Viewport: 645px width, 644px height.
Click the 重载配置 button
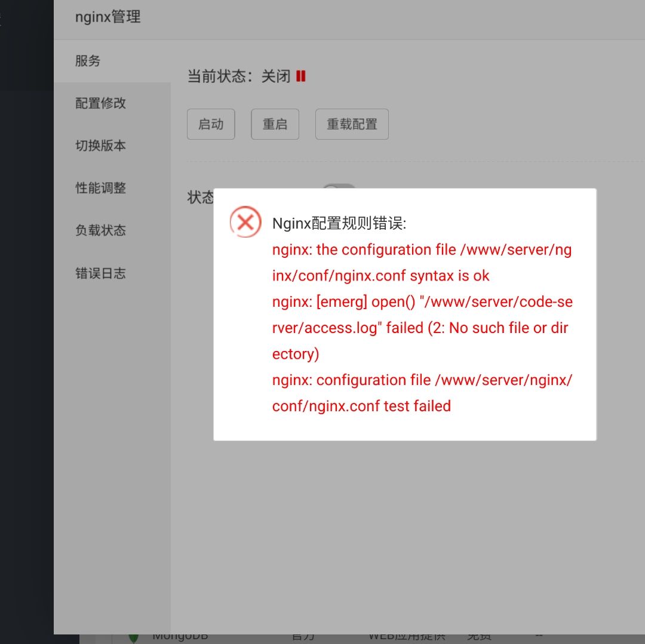[352, 124]
